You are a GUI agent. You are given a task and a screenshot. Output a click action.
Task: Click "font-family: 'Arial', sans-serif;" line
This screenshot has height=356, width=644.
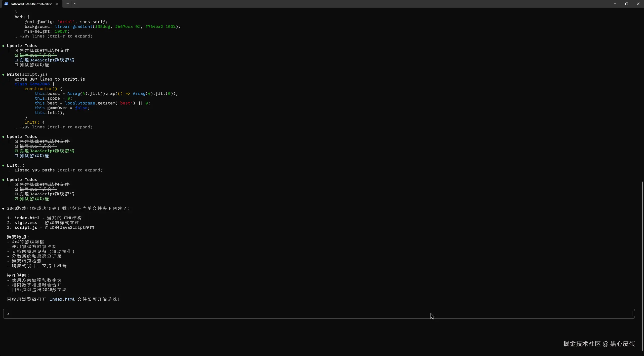[x=66, y=22]
